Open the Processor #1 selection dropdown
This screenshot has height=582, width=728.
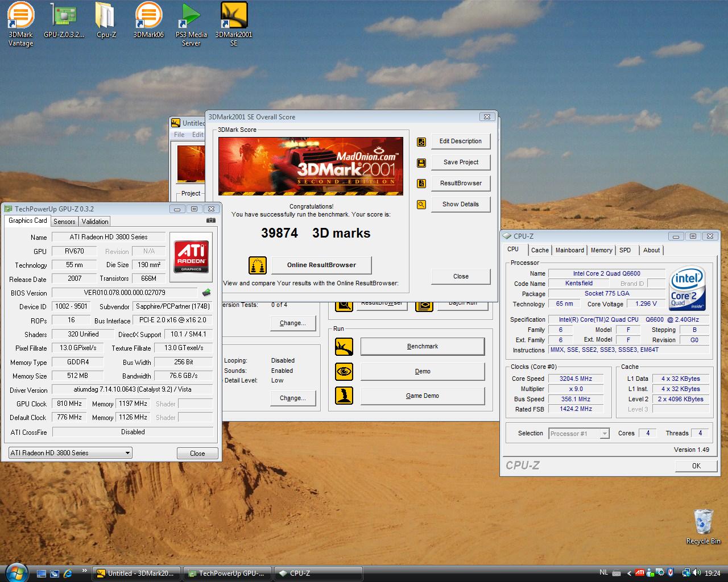pyautogui.click(x=579, y=434)
